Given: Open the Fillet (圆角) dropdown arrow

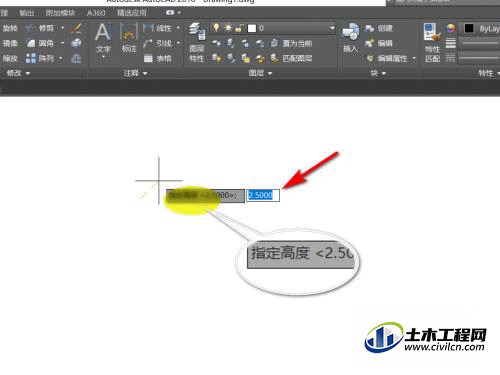Looking at the screenshot, I should click(62, 43).
